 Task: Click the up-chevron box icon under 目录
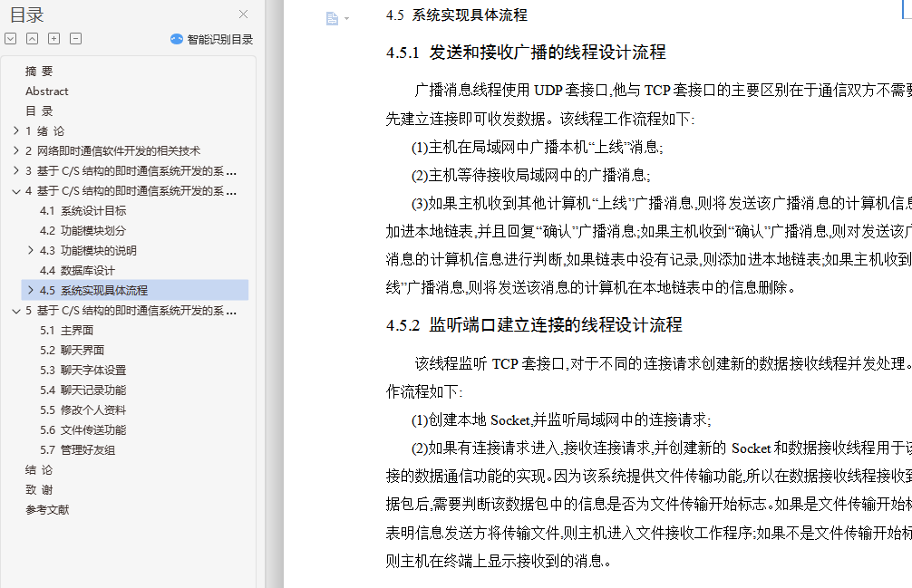click(32, 39)
